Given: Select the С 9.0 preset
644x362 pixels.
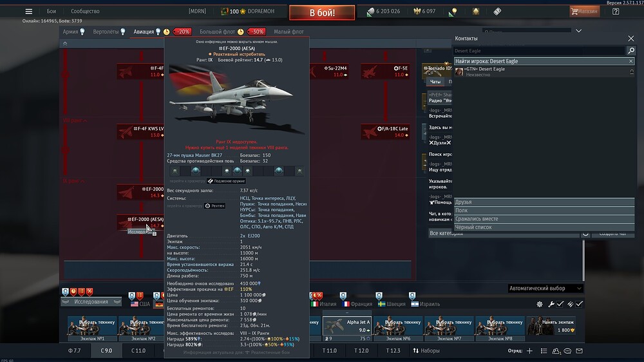Looking at the screenshot, I should tap(106, 351).
